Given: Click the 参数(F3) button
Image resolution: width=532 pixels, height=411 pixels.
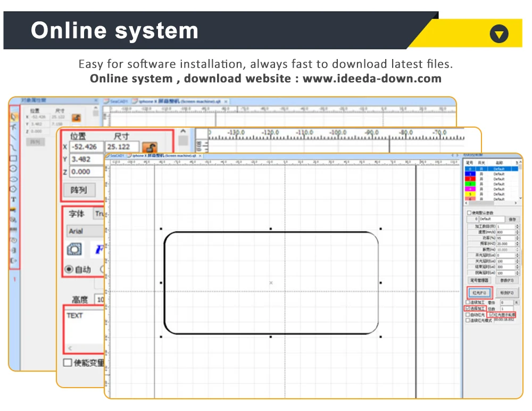Looking at the screenshot, I should click(507, 280).
